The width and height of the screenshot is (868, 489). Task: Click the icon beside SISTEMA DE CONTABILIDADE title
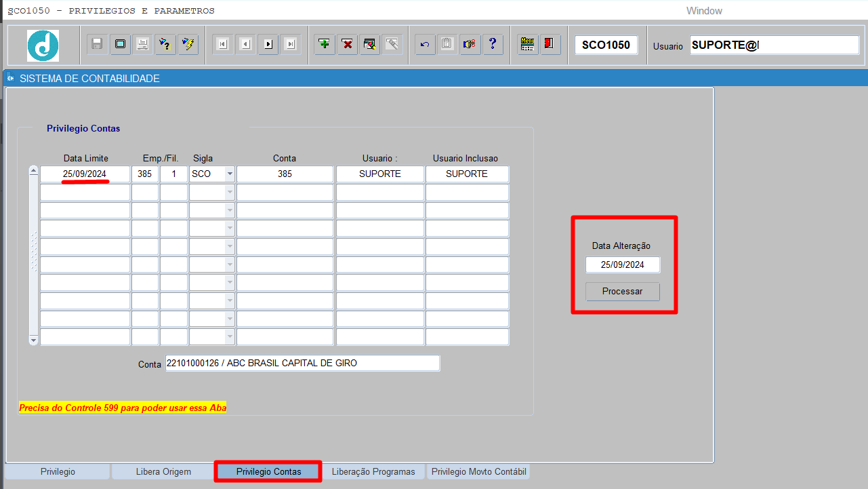pos(10,79)
